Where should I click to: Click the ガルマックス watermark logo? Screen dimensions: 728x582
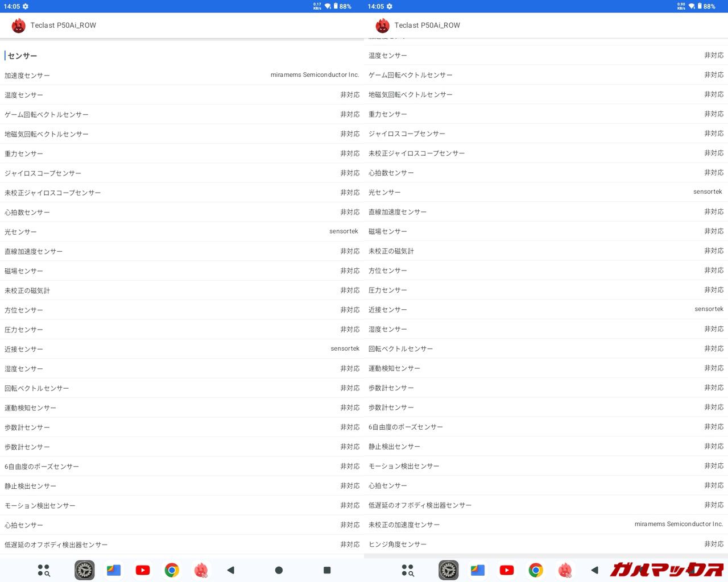point(667,569)
